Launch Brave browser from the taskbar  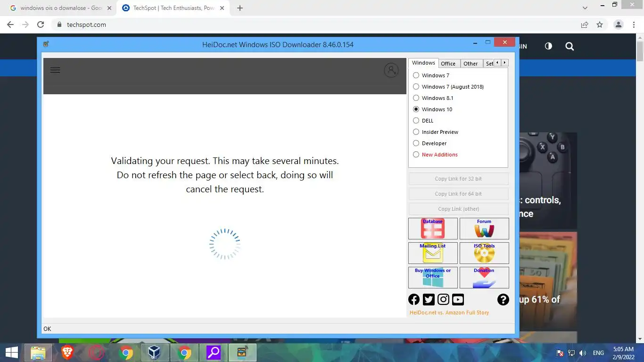(67, 353)
